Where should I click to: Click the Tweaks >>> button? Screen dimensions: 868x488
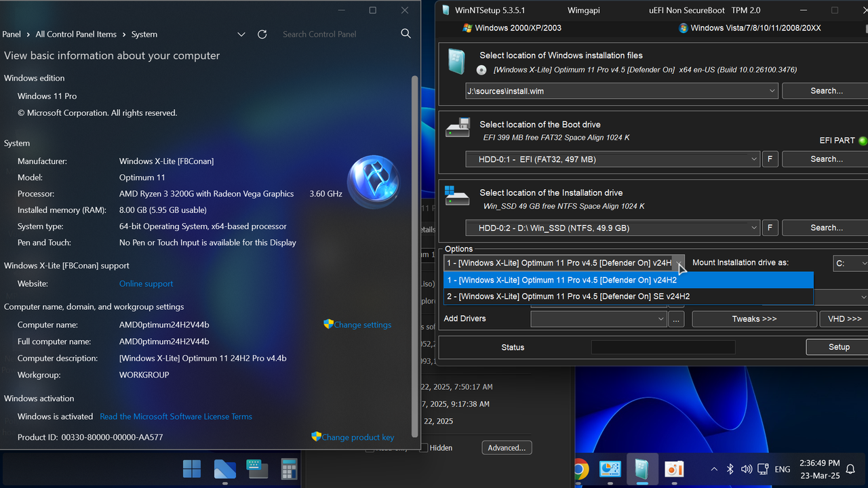click(x=754, y=319)
